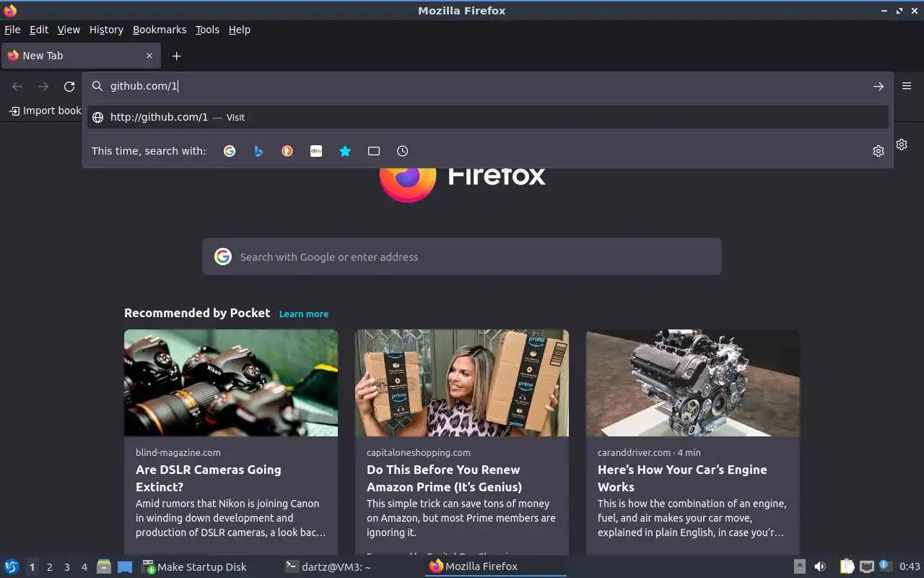Open the Firefox application hamburger menu
This screenshot has height=578, width=924.
pyautogui.click(x=907, y=86)
